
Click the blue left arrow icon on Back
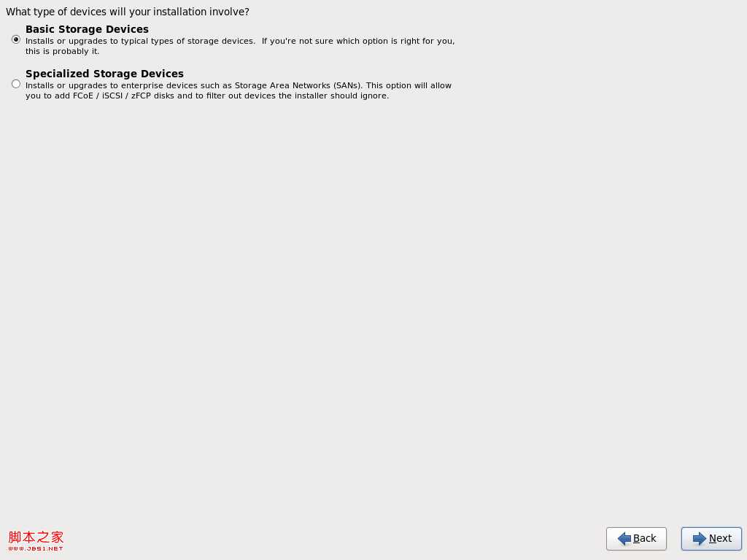(x=624, y=539)
